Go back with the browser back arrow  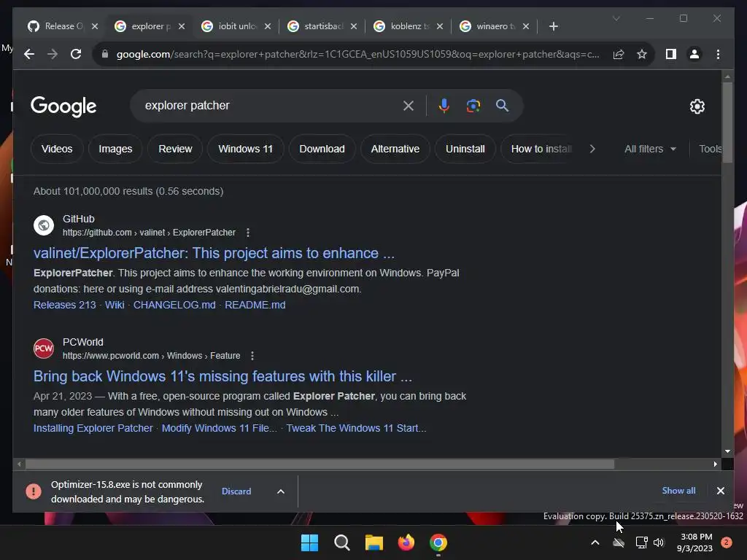click(29, 54)
